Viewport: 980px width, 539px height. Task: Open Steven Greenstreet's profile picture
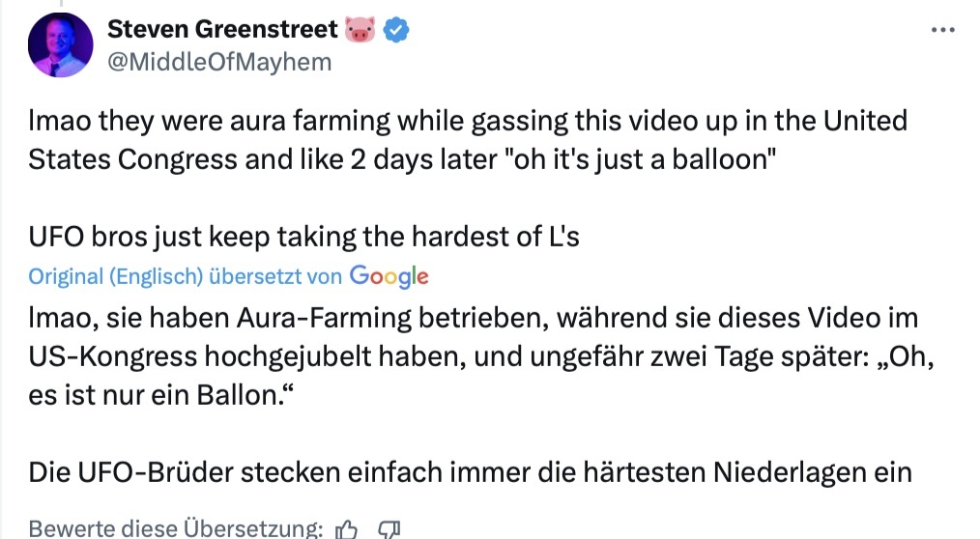(61, 45)
